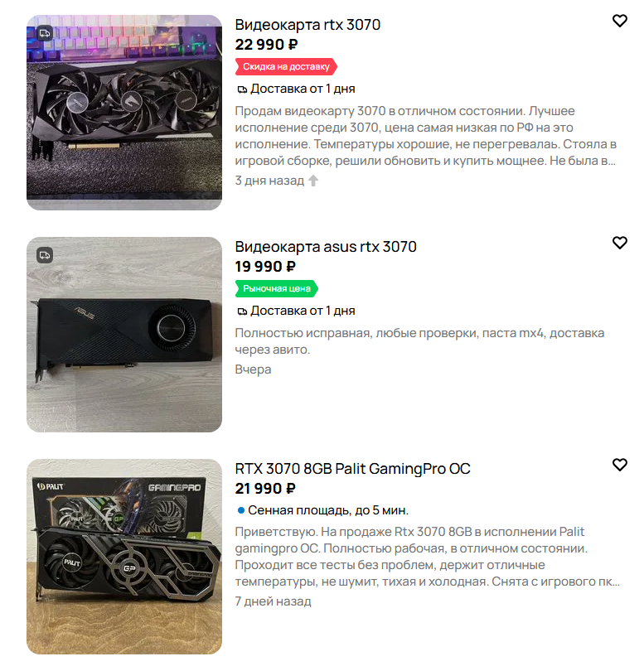Click truck icon beside first 'Доставка от 1 дня'

pos(242,89)
